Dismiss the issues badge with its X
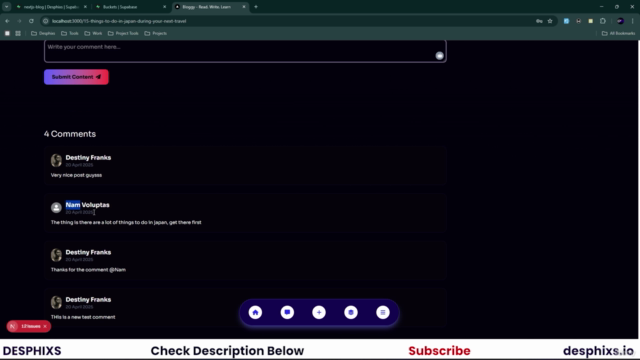Image resolution: width=640 pixels, height=360 pixels. click(x=45, y=326)
